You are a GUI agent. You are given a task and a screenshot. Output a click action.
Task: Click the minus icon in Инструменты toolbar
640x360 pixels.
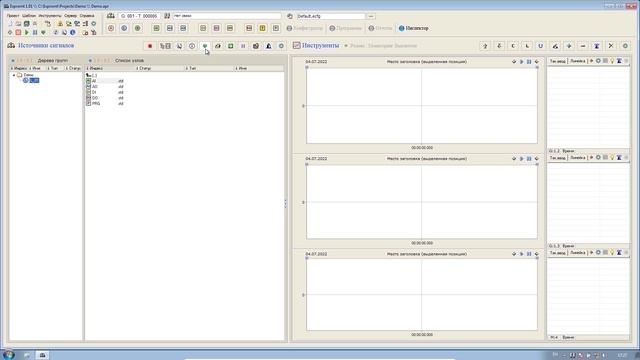coord(583,46)
